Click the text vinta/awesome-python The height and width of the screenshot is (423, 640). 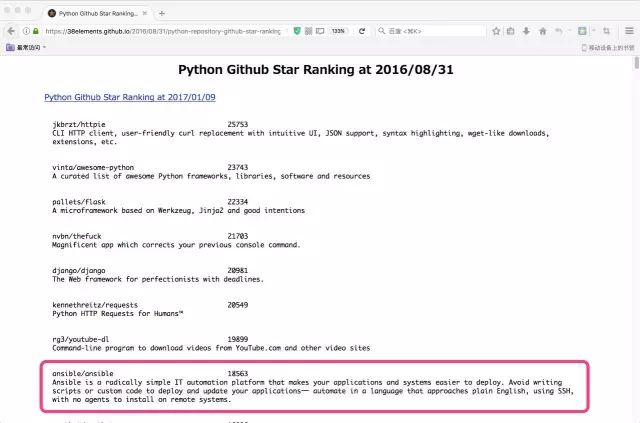93,167
